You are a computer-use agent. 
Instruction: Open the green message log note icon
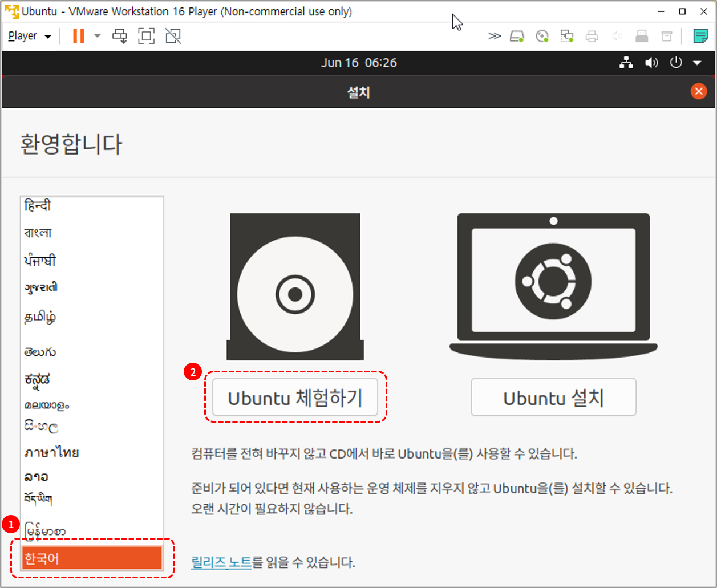700,37
